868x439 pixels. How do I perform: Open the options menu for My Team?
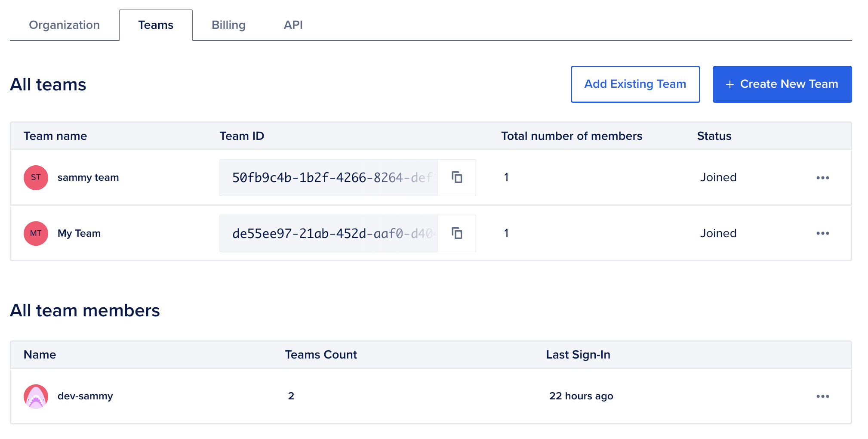(822, 233)
